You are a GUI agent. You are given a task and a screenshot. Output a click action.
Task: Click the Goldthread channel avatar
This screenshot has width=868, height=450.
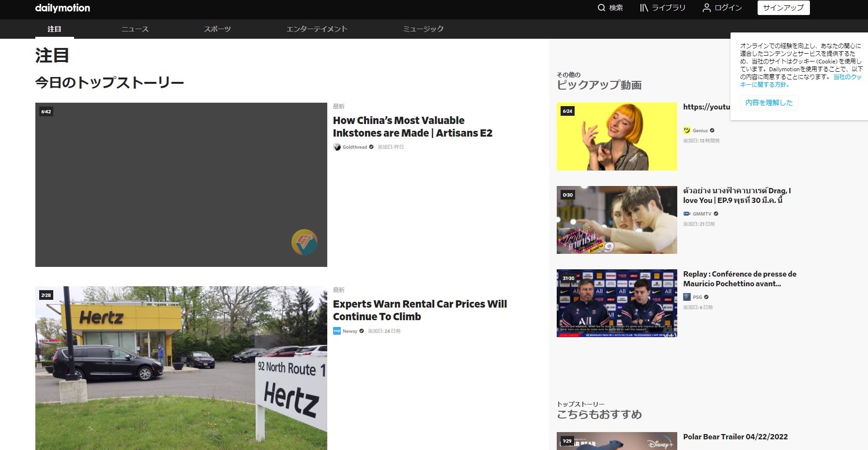coord(337,147)
